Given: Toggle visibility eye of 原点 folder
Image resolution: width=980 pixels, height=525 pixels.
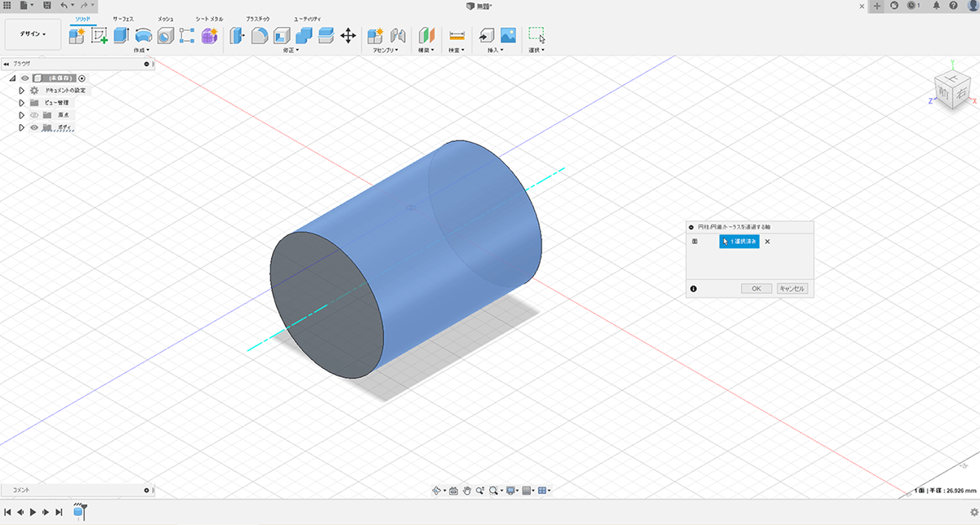Looking at the screenshot, I should click(x=34, y=115).
